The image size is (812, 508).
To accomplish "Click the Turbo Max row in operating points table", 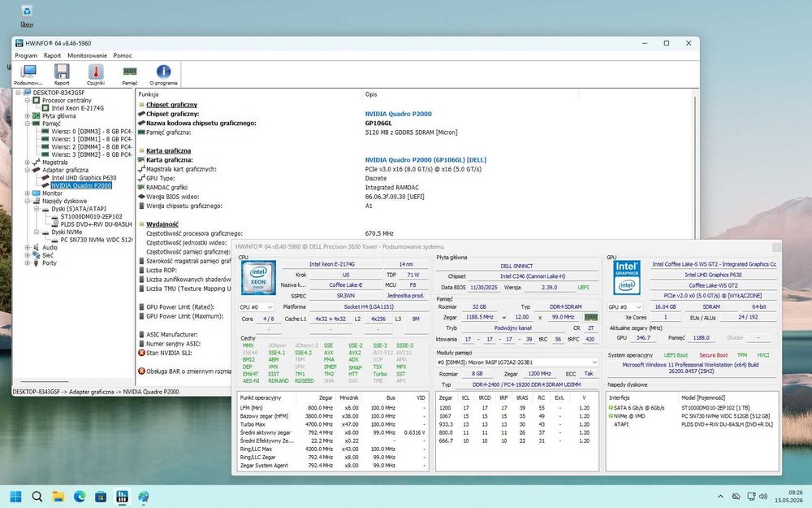I will [x=333, y=424].
